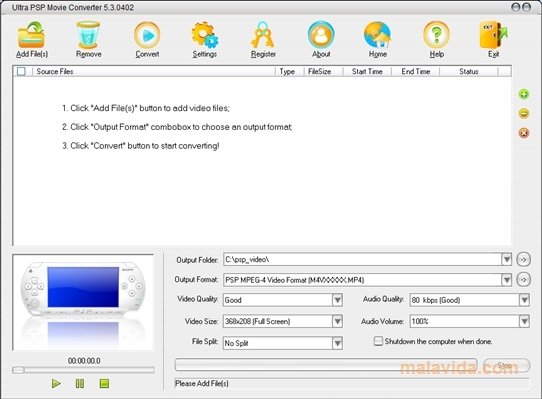Enable Shutdown the computer when done
Viewport: 542px width, 399px height.
pyautogui.click(x=378, y=341)
